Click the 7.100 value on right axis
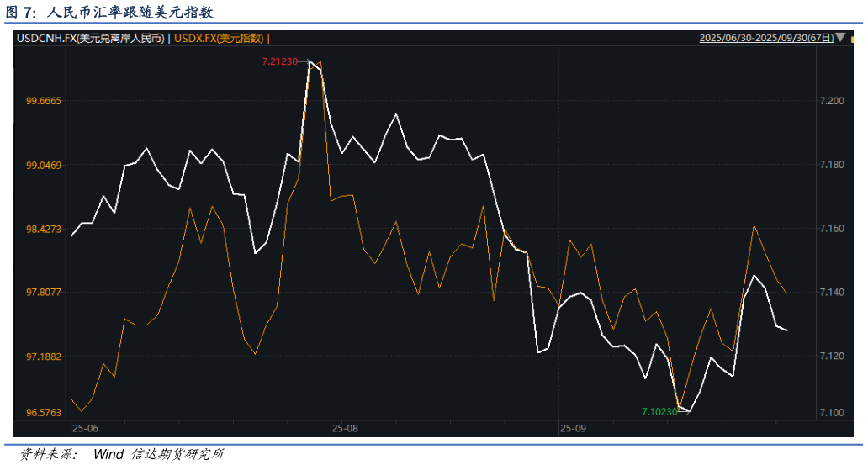The width and height of the screenshot is (868, 465). (x=831, y=412)
